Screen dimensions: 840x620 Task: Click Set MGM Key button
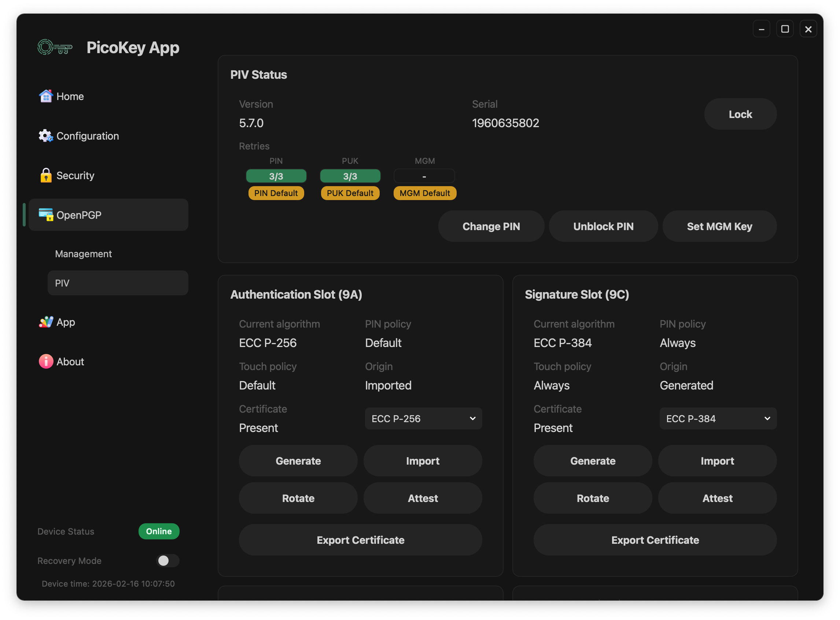[x=719, y=227]
